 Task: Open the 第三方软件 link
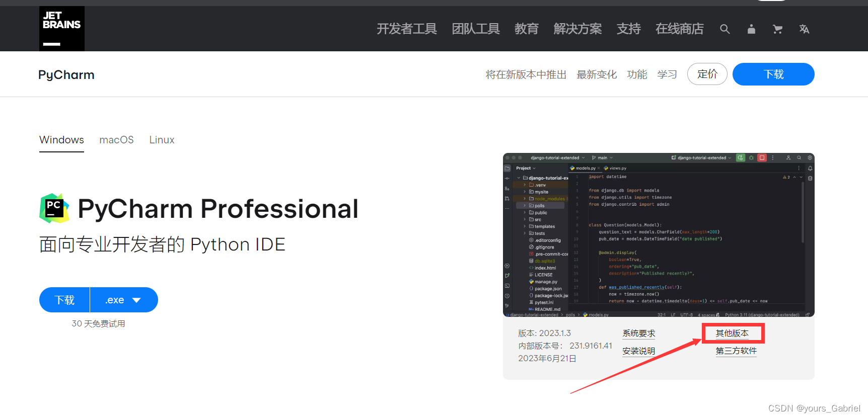[736, 351]
